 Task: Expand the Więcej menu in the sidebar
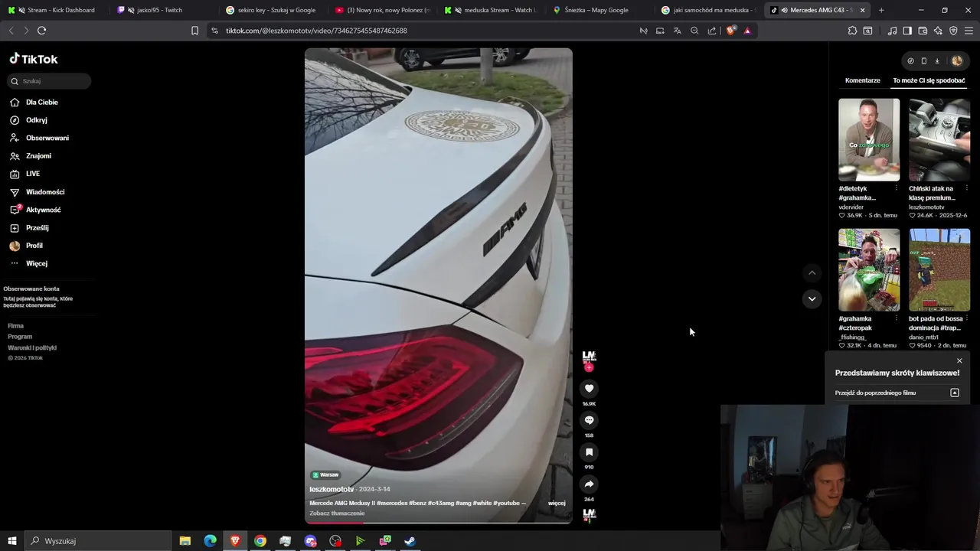pos(37,263)
